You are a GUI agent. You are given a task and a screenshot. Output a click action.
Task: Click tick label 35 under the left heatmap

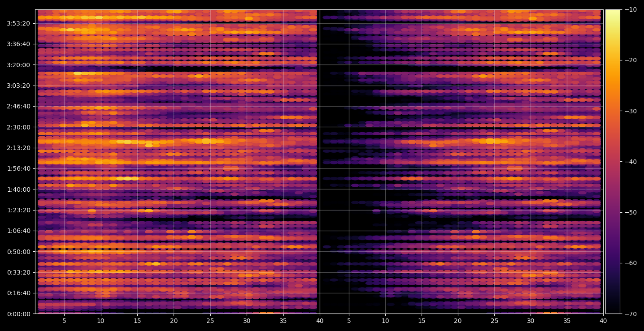283,321
